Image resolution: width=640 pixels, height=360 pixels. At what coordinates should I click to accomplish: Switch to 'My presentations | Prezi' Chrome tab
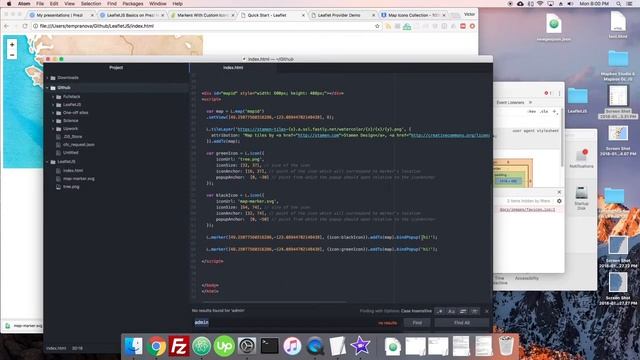(60, 15)
